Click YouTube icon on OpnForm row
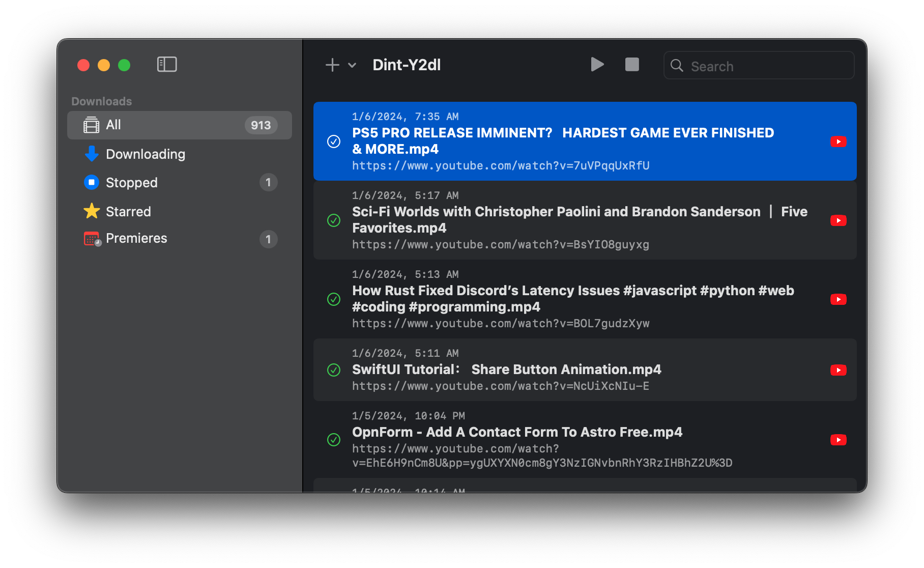 [839, 440]
